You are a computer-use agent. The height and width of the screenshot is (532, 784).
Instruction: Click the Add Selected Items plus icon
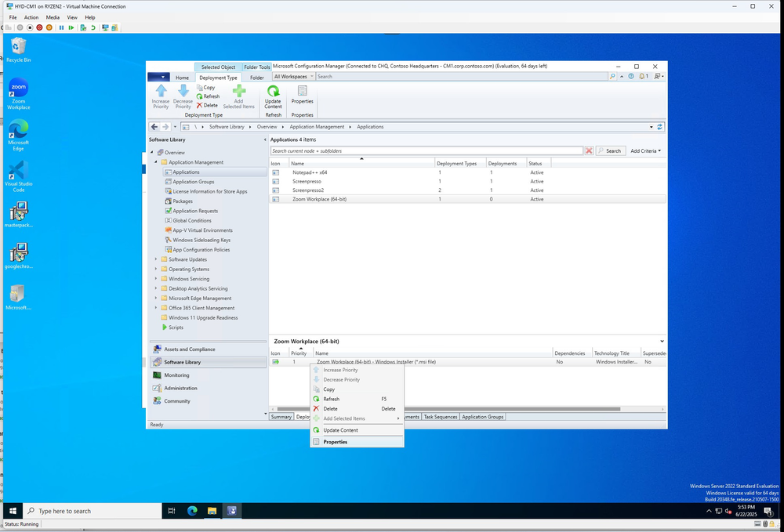tap(238, 91)
